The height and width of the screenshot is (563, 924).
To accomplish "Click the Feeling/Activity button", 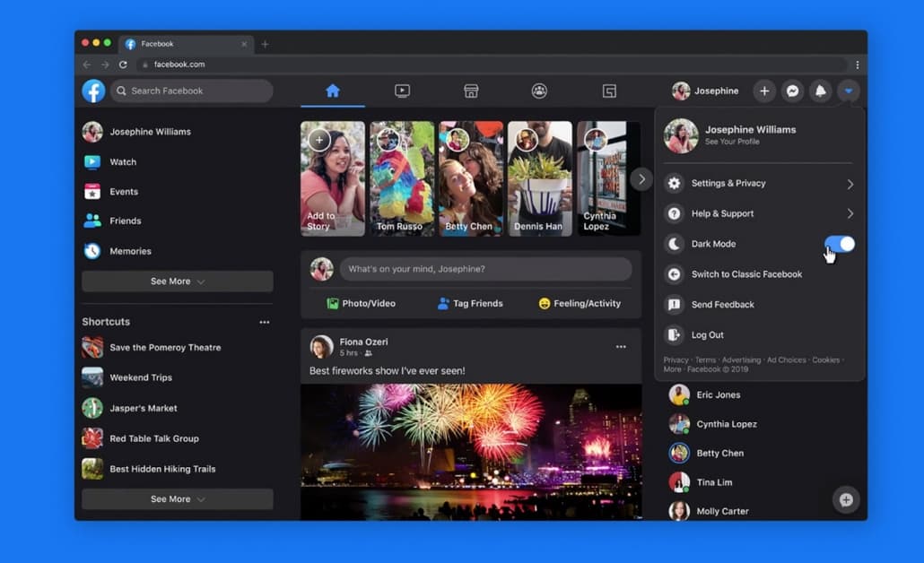I will pos(580,304).
